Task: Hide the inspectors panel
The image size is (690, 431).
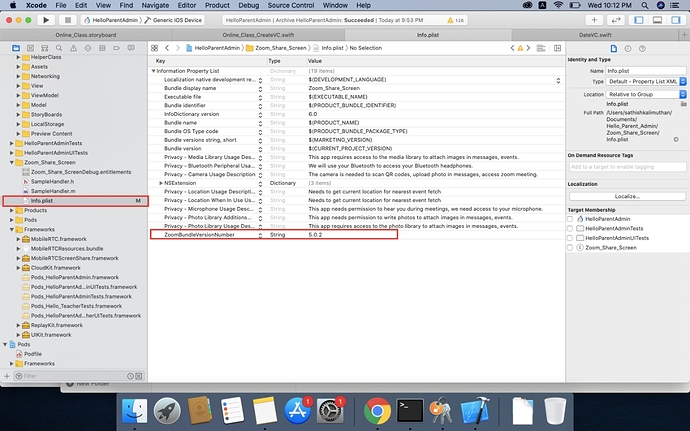Action: pos(676,20)
